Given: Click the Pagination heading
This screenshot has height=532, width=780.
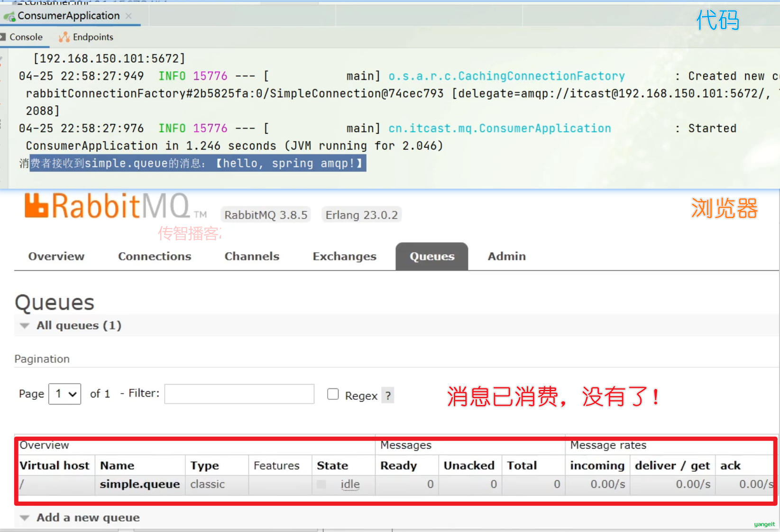Looking at the screenshot, I should coord(42,359).
